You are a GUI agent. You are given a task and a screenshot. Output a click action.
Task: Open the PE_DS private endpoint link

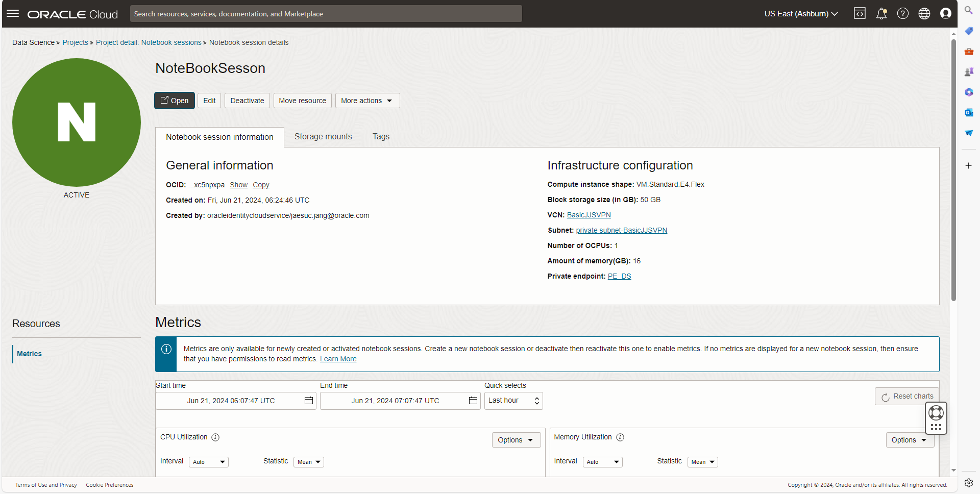(619, 276)
